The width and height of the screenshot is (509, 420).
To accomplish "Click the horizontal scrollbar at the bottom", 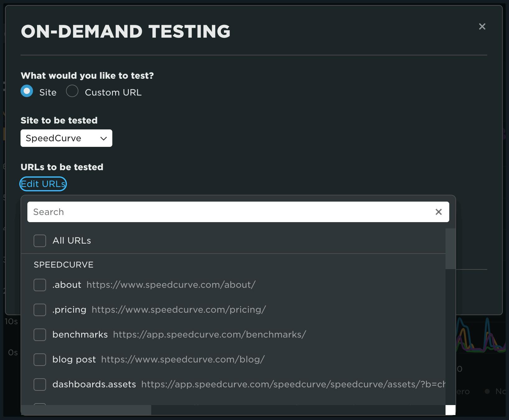I will click(x=87, y=410).
